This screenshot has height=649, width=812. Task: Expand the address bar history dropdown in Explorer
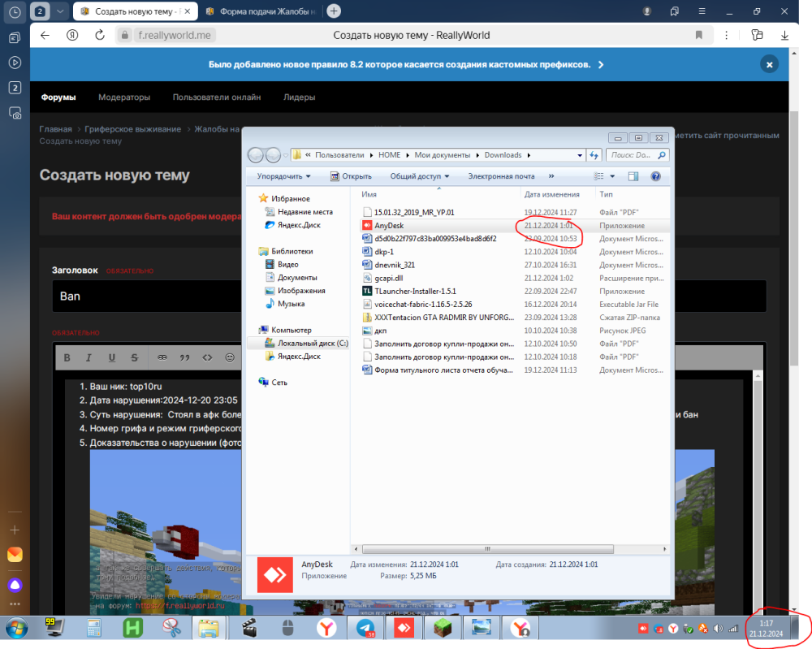[580, 155]
